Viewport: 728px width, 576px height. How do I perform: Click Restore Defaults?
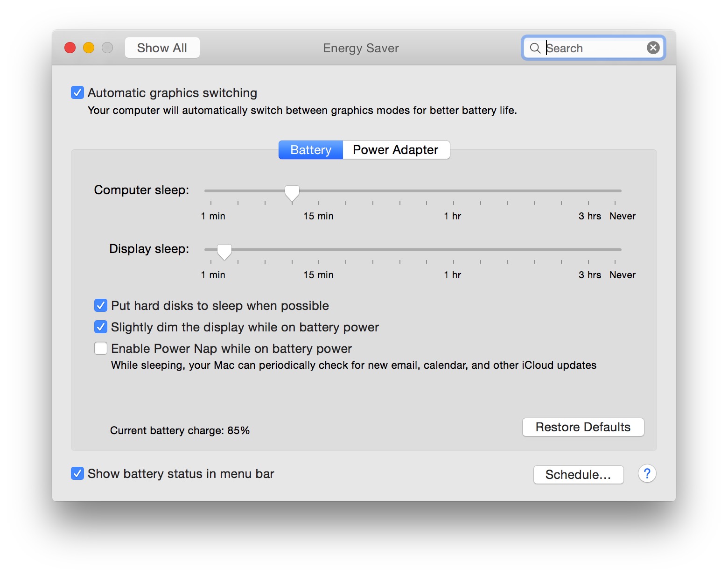pos(583,427)
